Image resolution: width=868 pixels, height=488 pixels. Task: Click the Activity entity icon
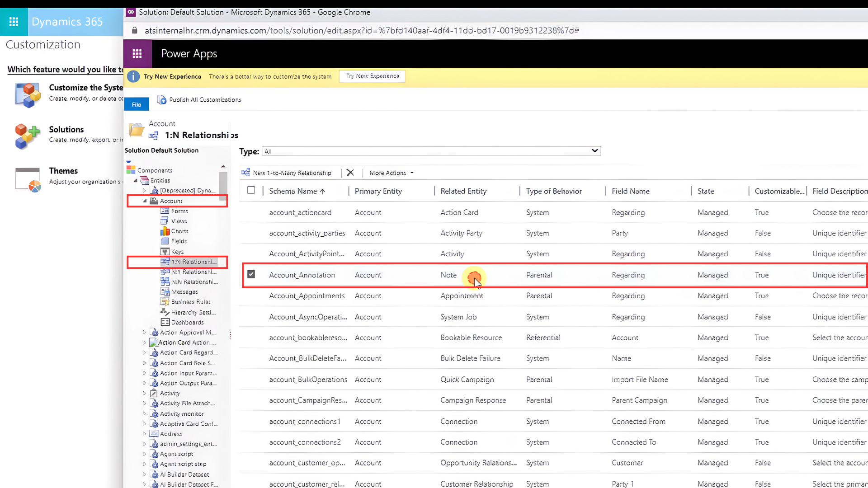click(x=154, y=393)
